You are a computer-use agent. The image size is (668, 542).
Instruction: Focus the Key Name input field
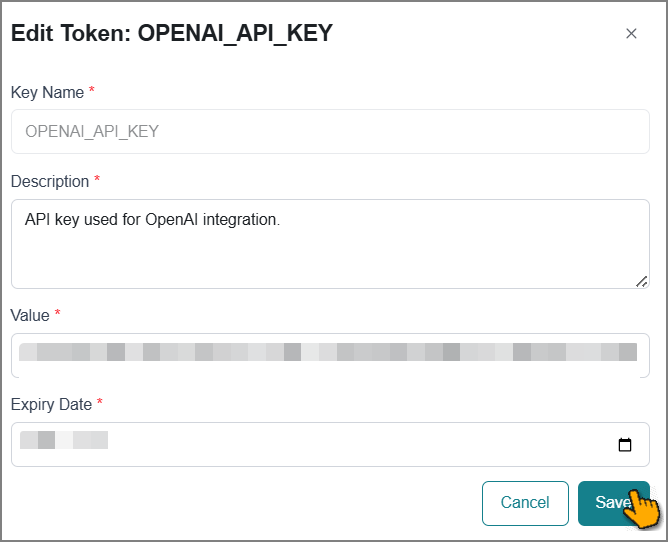point(330,131)
